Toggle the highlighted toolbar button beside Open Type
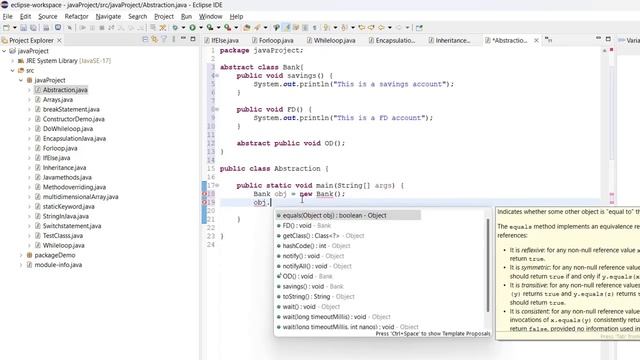This screenshot has width=640, height=360. 287,28
